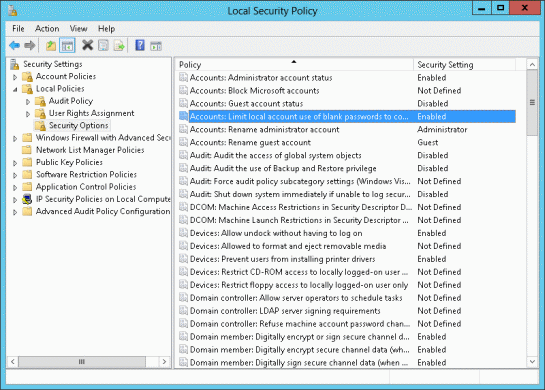Select the User Rights Assignment tree item
This screenshot has width=545, height=390.
91,113
